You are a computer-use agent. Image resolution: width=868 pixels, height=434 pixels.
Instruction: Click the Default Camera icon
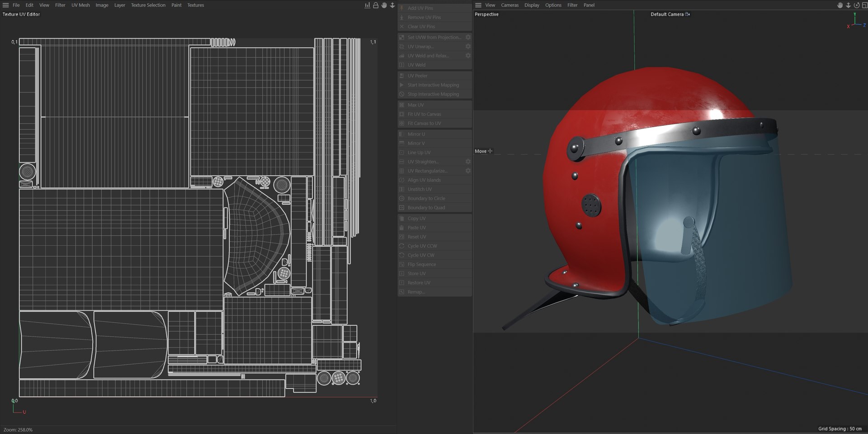tap(688, 14)
